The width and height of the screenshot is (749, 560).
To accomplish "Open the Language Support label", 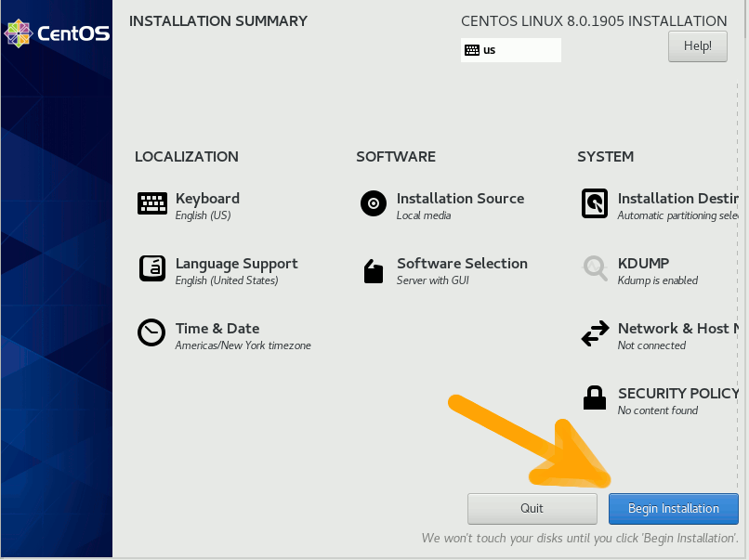I will [236, 264].
